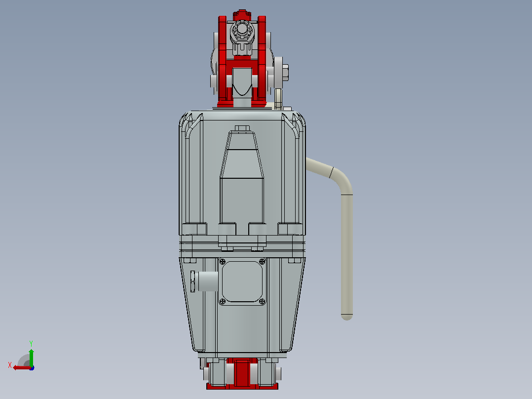Select the small hex bolt atop the cone

click(x=242, y=128)
